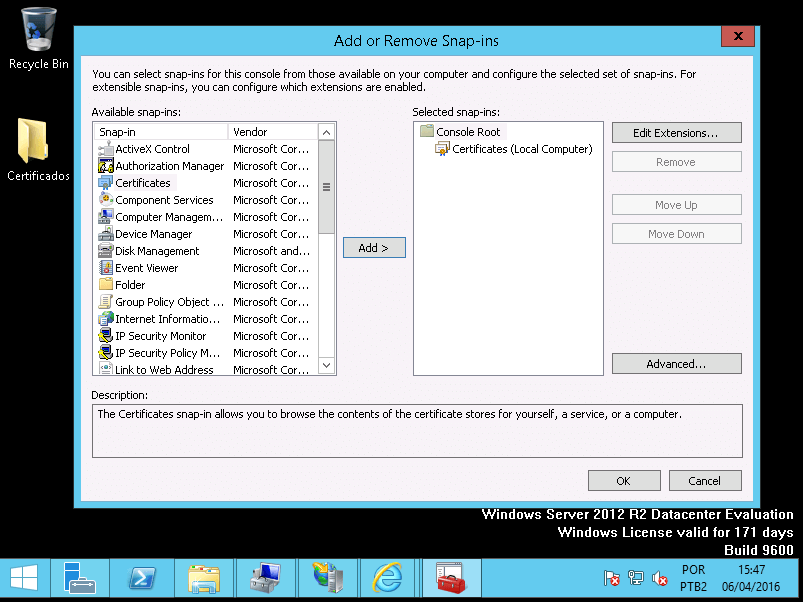
Task: Open Server Manager from the taskbar
Action: coord(80,578)
